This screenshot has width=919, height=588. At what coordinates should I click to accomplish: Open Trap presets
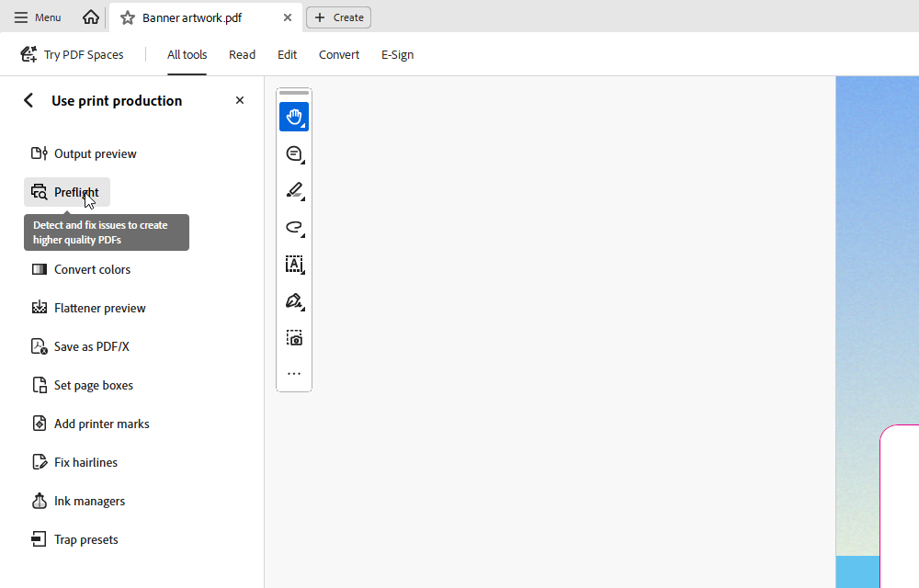tap(74, 540)
